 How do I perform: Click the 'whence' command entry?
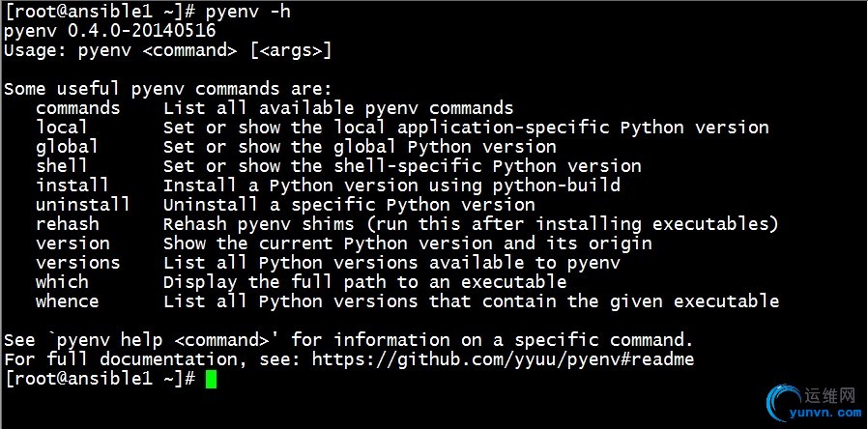(x=68, y=301)
